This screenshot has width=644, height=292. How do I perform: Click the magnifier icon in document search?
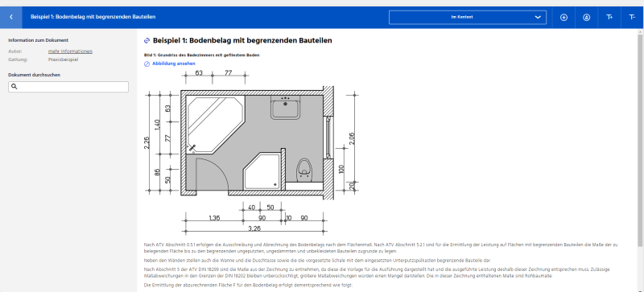(x=14, y=87)
